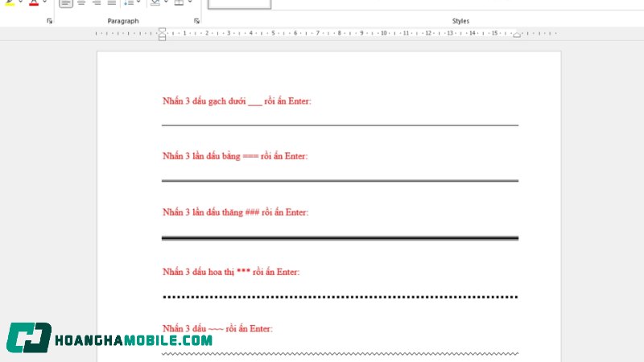The width and height of the screenshot is (644, 362).
Task: Apply the yellow text highlight color
Action: tap(10, 2)
